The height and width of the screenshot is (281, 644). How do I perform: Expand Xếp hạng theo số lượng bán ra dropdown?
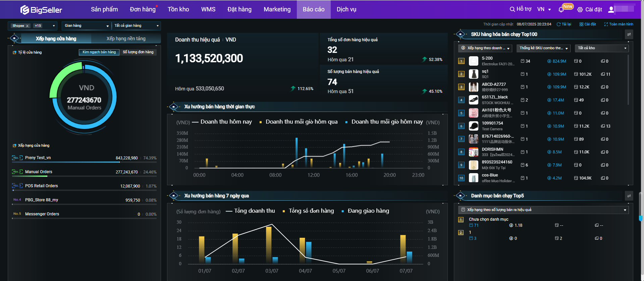(543, 210)
